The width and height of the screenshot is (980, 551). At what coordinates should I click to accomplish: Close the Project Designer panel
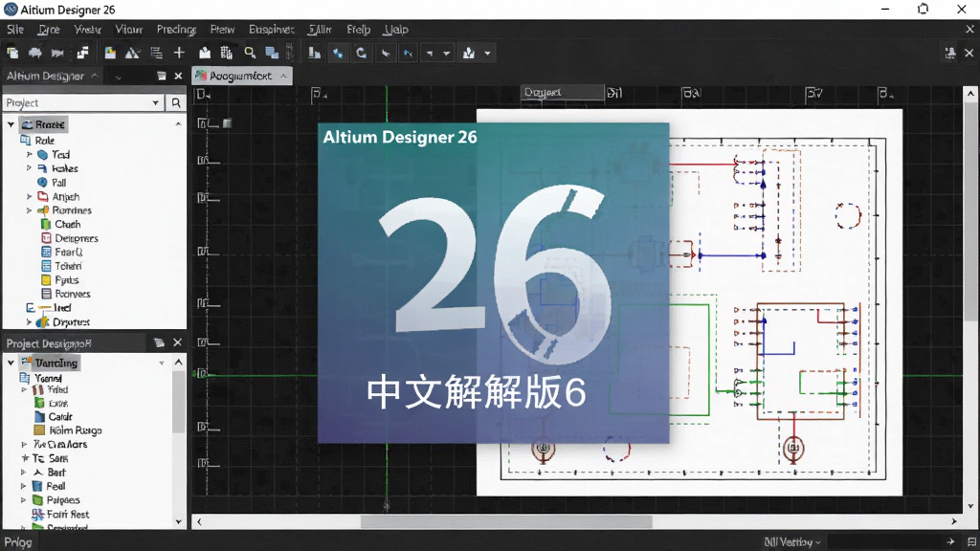(x=177, y=342)
